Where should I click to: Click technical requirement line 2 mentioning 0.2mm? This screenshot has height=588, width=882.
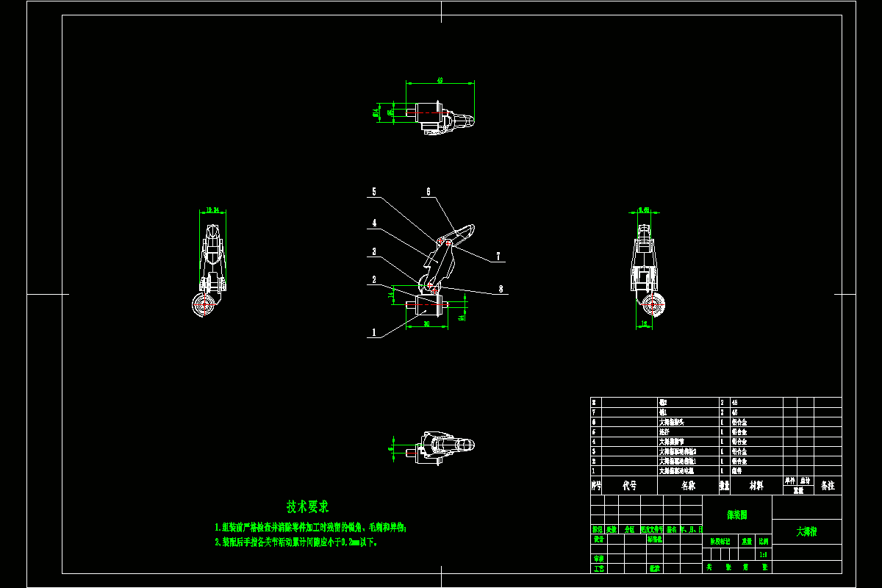(x=296, y=542)
